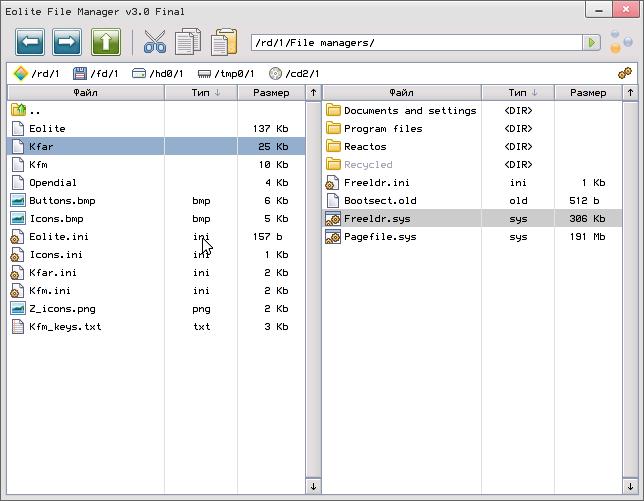
Task: Open the Program files folder
Action: pyautogui.click(x=382, y=129)
